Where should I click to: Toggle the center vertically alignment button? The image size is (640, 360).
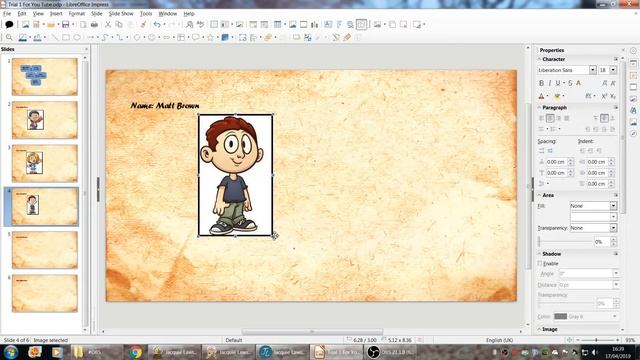coord(604,118)
